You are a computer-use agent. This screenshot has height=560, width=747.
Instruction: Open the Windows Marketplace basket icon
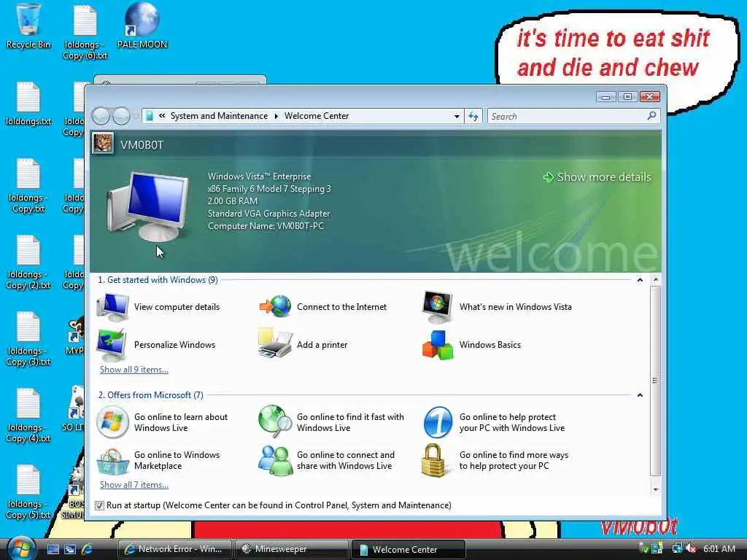112,461
